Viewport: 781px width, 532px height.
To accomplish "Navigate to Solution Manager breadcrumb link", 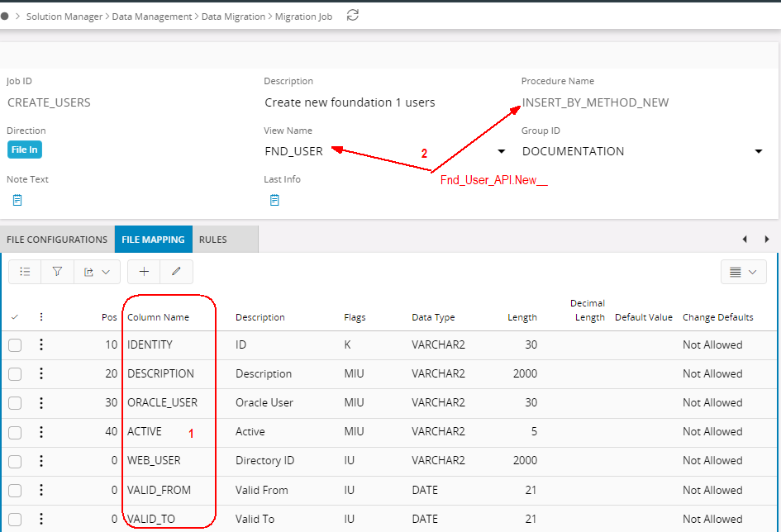I will click(64, 17).
